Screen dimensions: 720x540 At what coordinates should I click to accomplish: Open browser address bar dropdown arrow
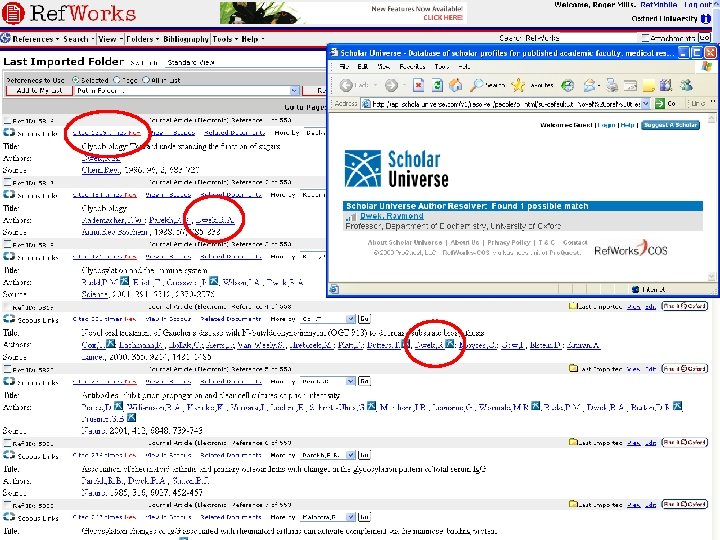(646, 104)
